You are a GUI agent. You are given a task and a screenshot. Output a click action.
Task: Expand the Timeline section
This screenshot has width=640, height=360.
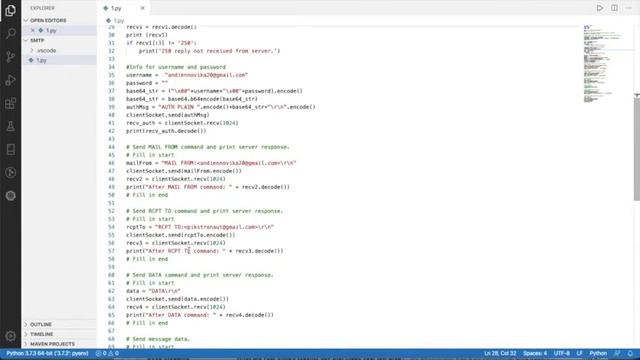pyautogui.click(x=41, y=334)
